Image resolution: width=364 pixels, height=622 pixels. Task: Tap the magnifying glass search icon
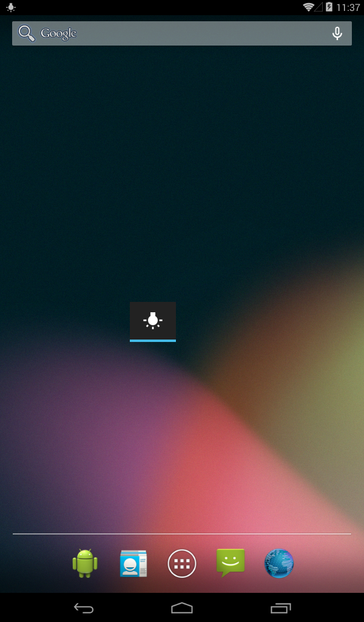pyautogui.click(x=27, y=33)
